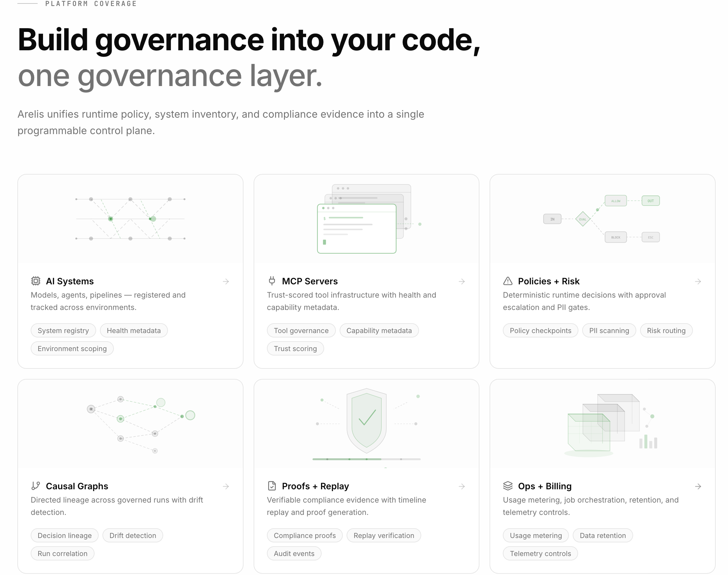Open the AI Systems card arrow

[x=225, y=281]
